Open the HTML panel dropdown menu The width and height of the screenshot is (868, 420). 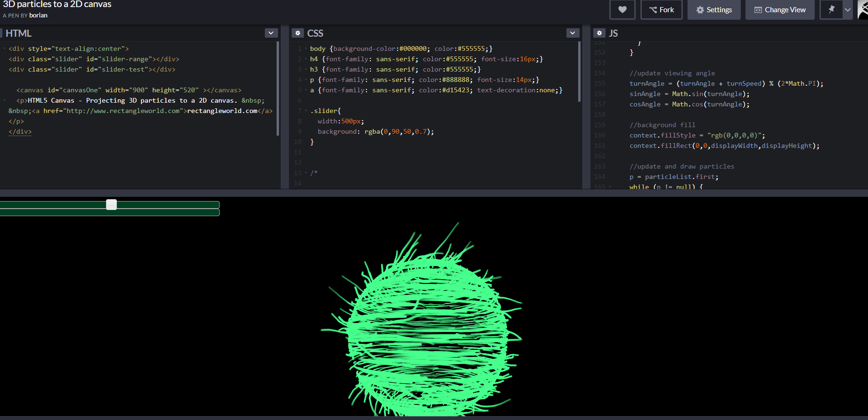pyautogui.click(x=271, y=33)
